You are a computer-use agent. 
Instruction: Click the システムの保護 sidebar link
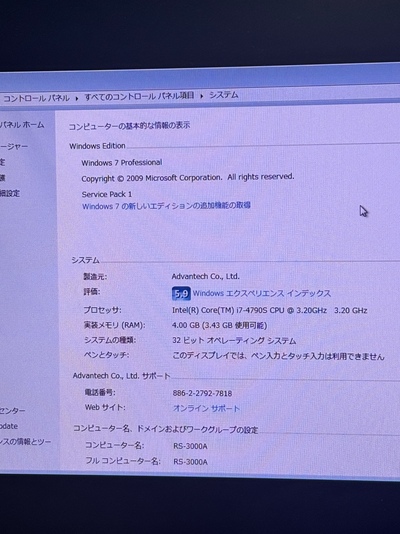click(x=3, y=178)
